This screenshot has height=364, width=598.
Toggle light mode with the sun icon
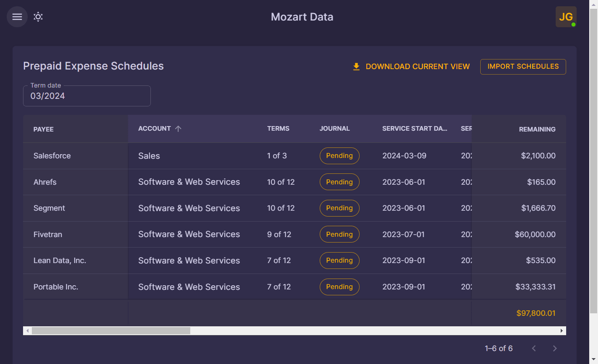coord(38,17)
